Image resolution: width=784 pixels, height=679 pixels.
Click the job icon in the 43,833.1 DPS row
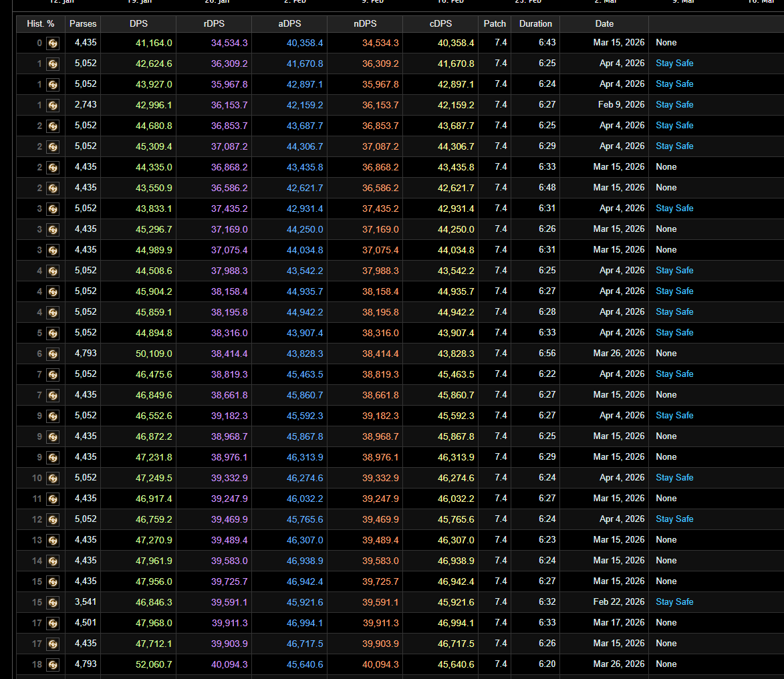[53, 209]
